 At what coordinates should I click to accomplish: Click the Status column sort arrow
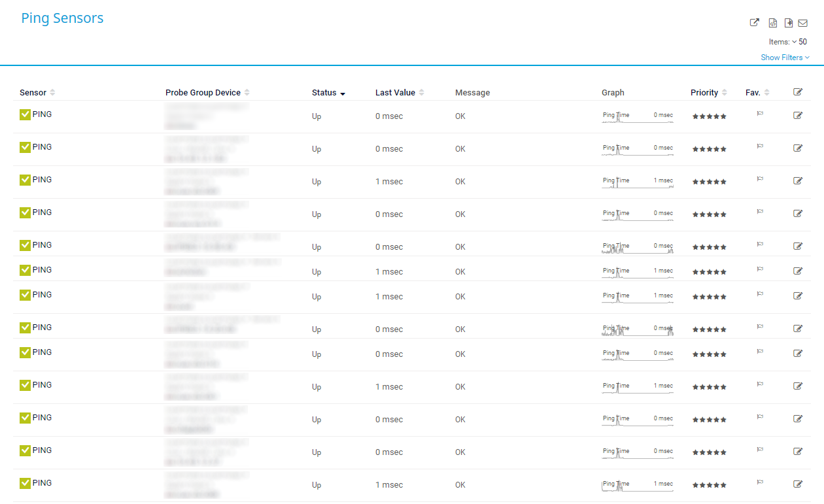coord(342,93)
